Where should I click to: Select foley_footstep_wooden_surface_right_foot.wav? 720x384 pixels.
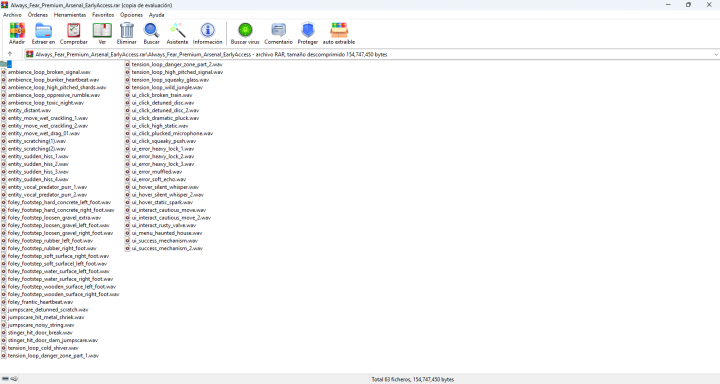60,294
